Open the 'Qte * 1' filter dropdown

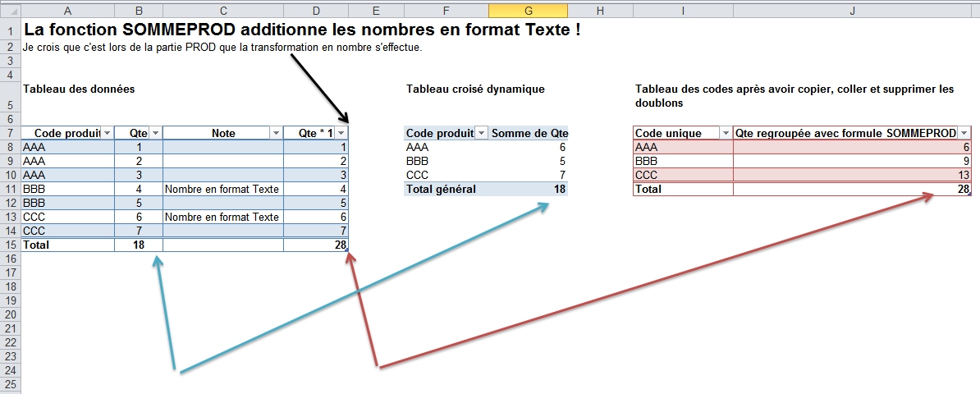(341, 133)
